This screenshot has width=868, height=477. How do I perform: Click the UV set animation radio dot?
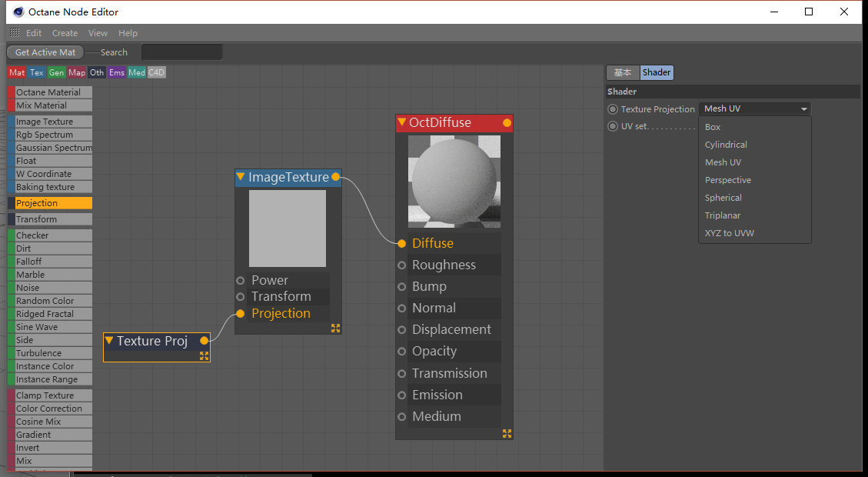613,126
